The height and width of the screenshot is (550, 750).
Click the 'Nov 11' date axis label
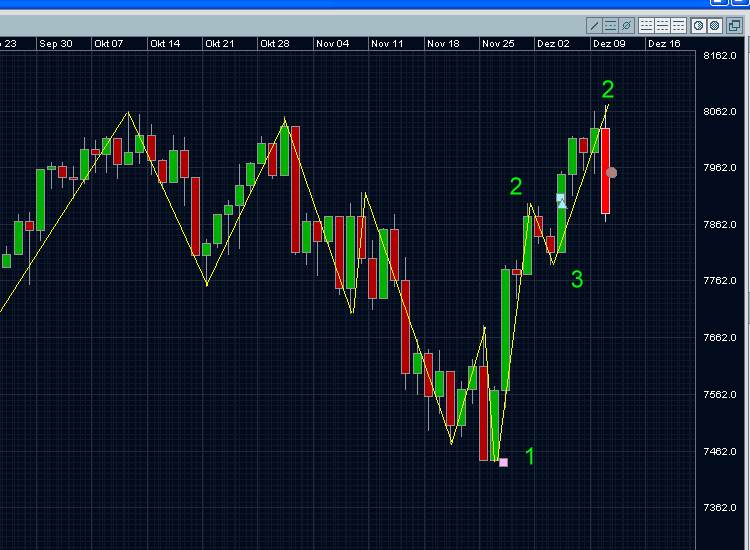tap(387, 44)
